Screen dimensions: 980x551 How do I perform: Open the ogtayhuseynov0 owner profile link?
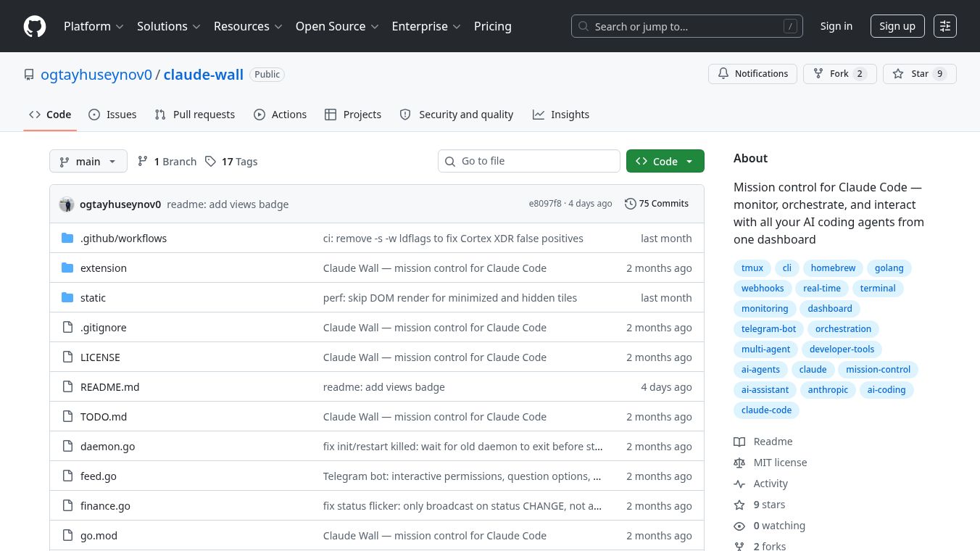click(x=96, y=74)
